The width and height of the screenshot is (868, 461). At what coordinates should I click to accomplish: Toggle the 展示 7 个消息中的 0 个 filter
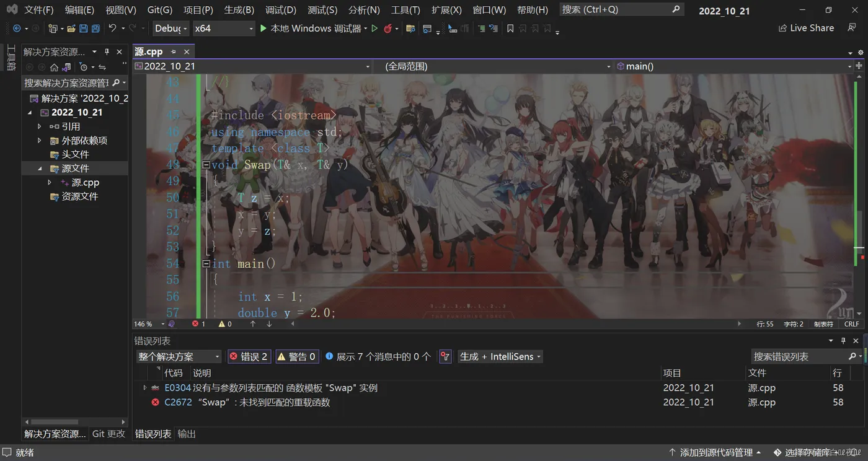point(378,356)
